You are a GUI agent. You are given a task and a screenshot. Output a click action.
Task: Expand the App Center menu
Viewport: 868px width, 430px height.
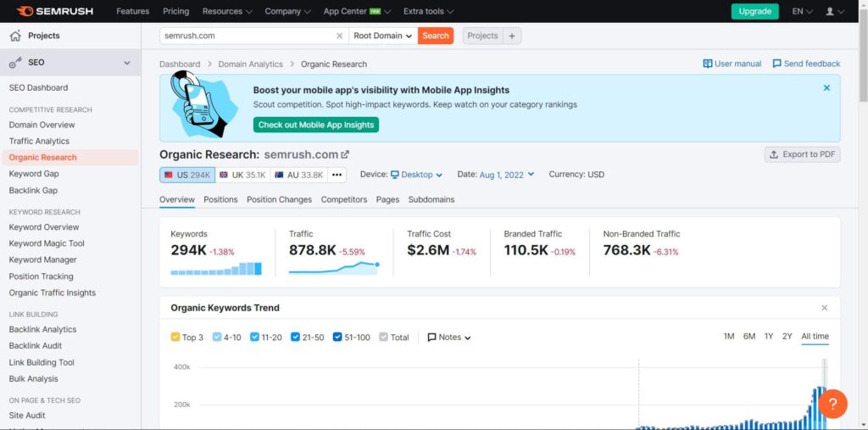tap(357, 11)
